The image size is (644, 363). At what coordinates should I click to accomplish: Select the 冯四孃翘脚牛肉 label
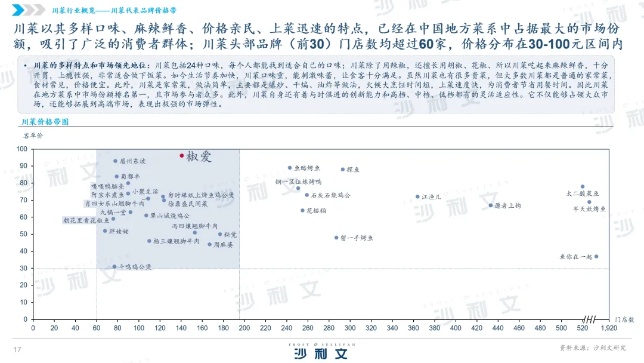(194, 226)
